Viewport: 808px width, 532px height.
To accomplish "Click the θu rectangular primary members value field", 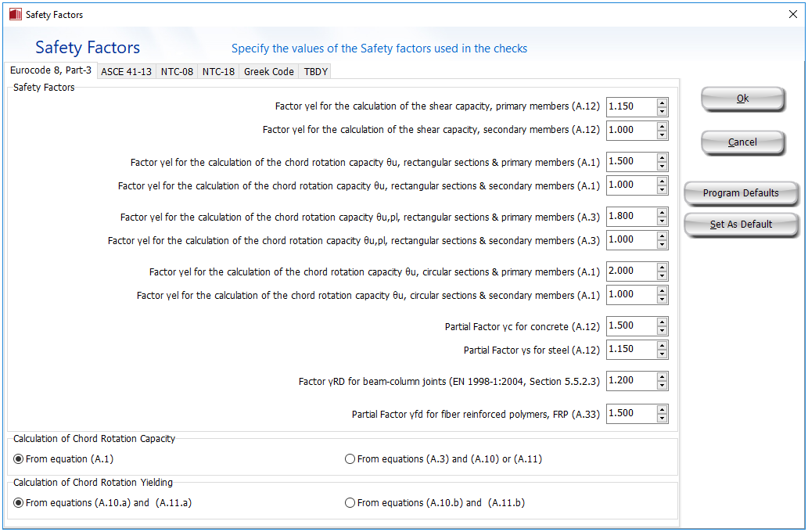I will [x=630, y=161].
